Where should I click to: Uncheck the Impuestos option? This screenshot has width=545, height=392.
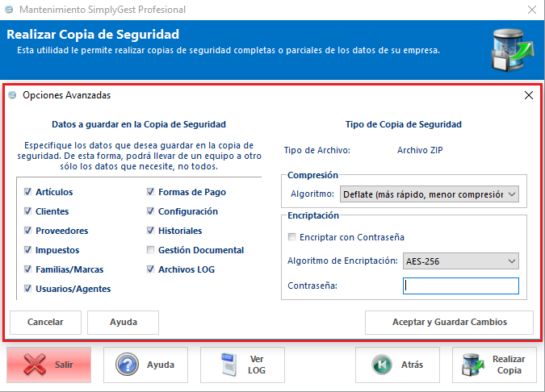pos(27,250)
